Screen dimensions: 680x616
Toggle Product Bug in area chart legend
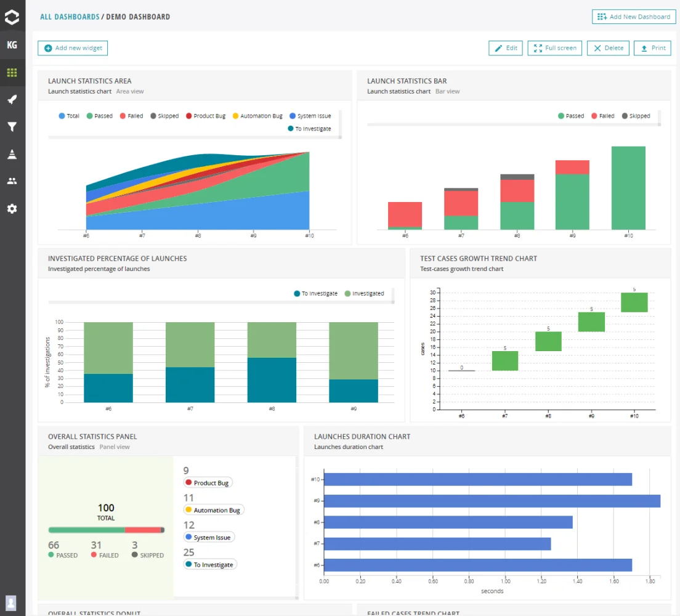pyautogui.click(x=206, y=116)
